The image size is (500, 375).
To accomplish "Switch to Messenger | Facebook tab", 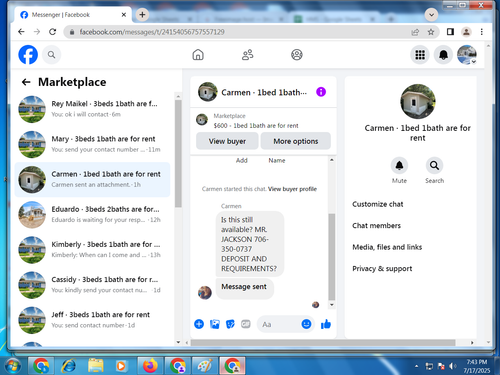I will tap(71, 15).
